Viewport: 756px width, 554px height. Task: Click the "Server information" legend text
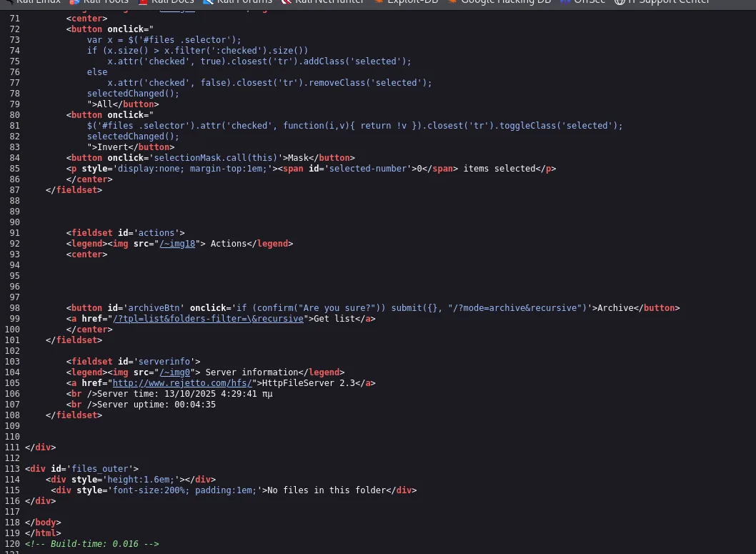tap(252, 372)
